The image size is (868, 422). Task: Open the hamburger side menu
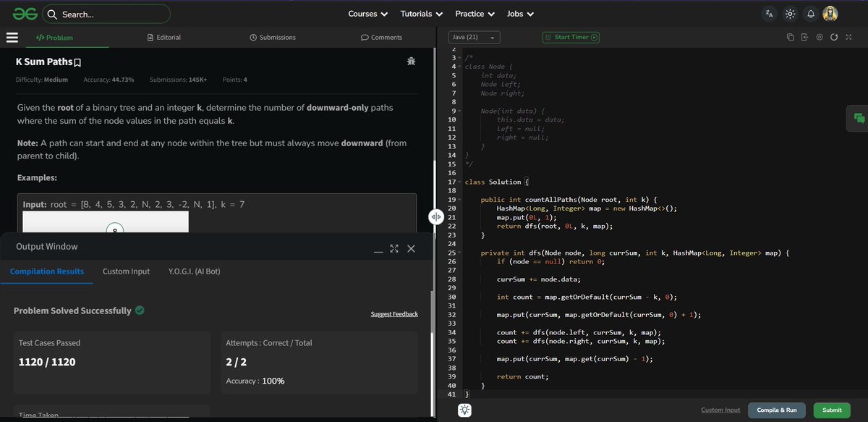coord(12,37)
